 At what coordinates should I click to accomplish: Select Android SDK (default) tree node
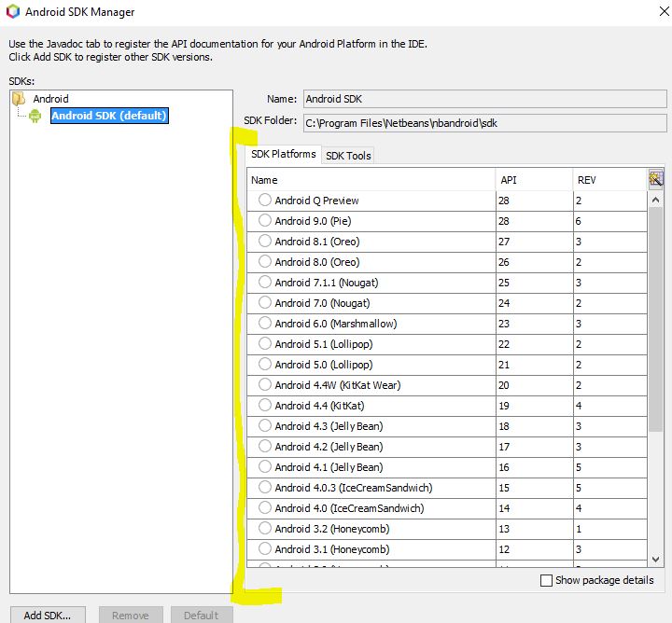point(109,116)
